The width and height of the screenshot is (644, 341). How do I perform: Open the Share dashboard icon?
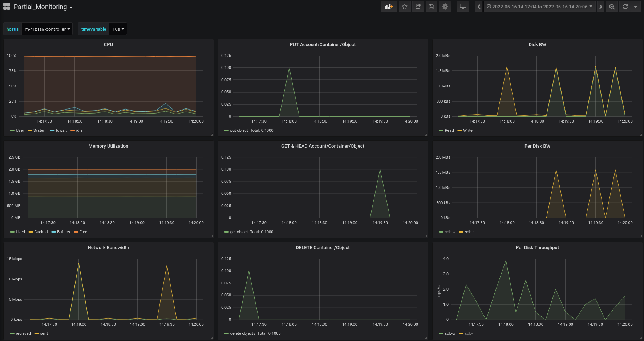click(x=418, y=7)
